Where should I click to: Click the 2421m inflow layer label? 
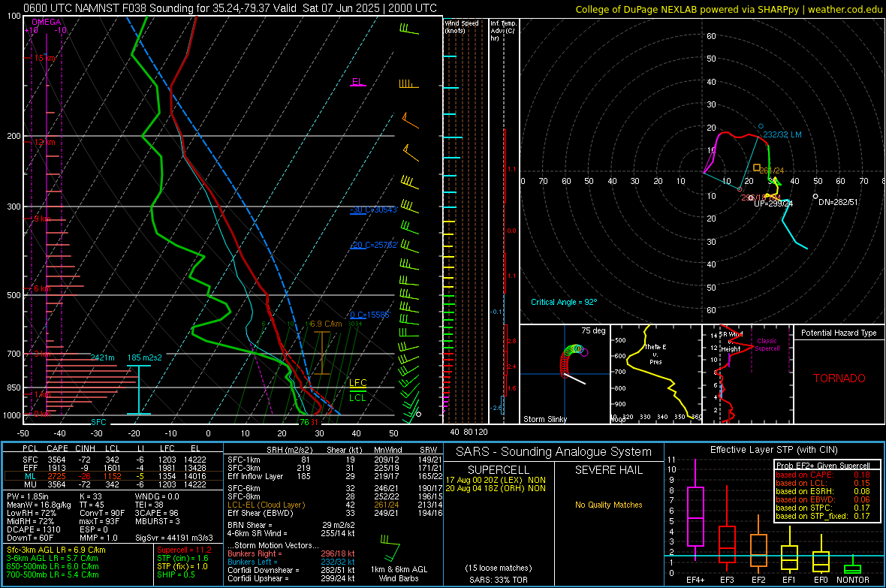[x=102, y=357]
